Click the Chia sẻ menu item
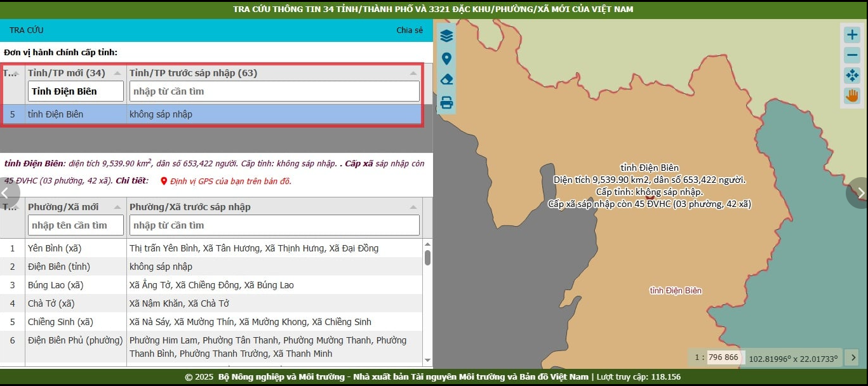 point(409,30)
